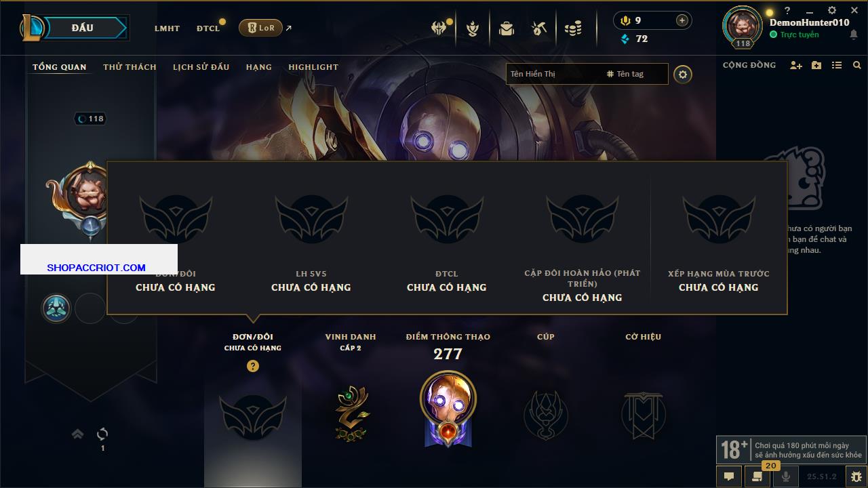Open the bug report icon
The height and width of the screenshot is (488, 868).
856,476
